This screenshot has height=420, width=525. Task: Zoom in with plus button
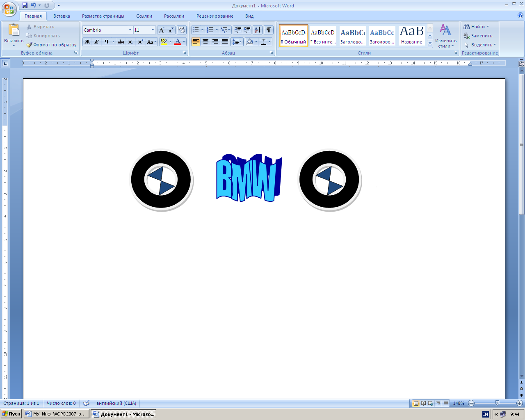click(x=519, y=403)
